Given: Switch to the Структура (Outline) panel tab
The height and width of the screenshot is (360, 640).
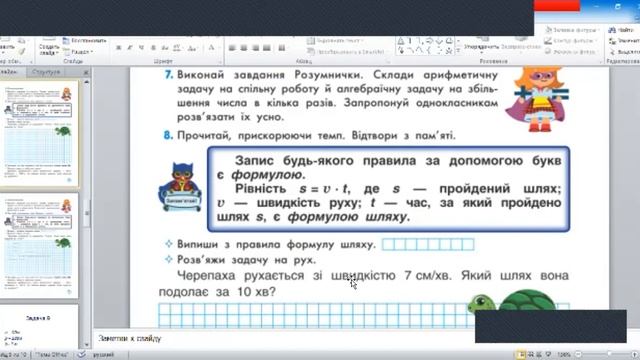Looking at the screenshot, I should point(46,72).
